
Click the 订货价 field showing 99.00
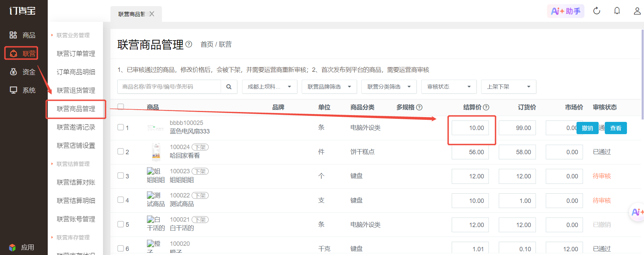pyautogui.click(x=517, y=128)
